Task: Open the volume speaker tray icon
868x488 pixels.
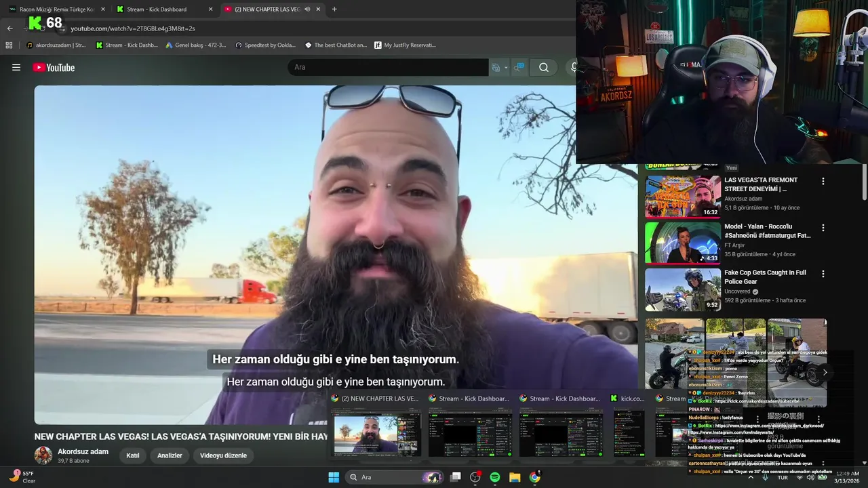Action: (810, 477)
